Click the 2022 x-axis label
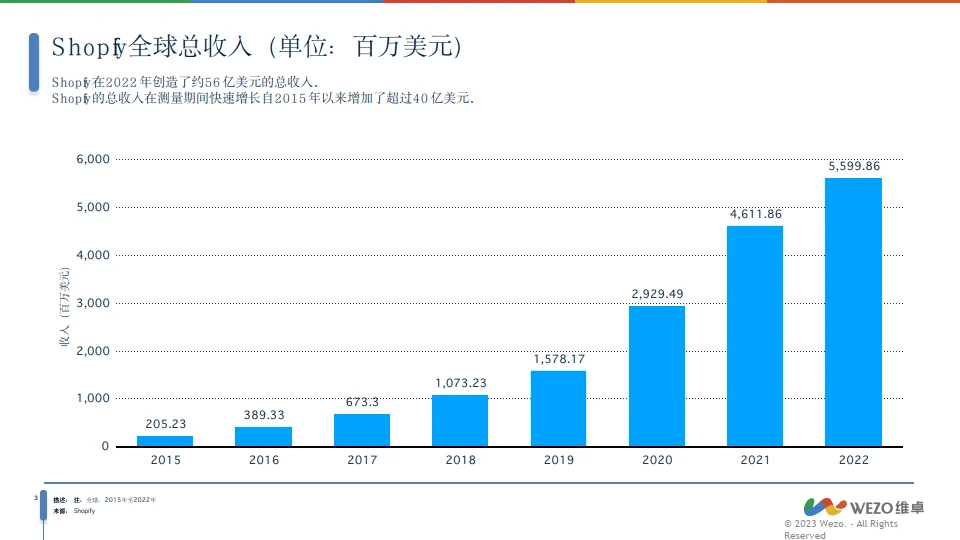This screenshot has height=540, width=960. pyautogui.click(x=853, y=460)
